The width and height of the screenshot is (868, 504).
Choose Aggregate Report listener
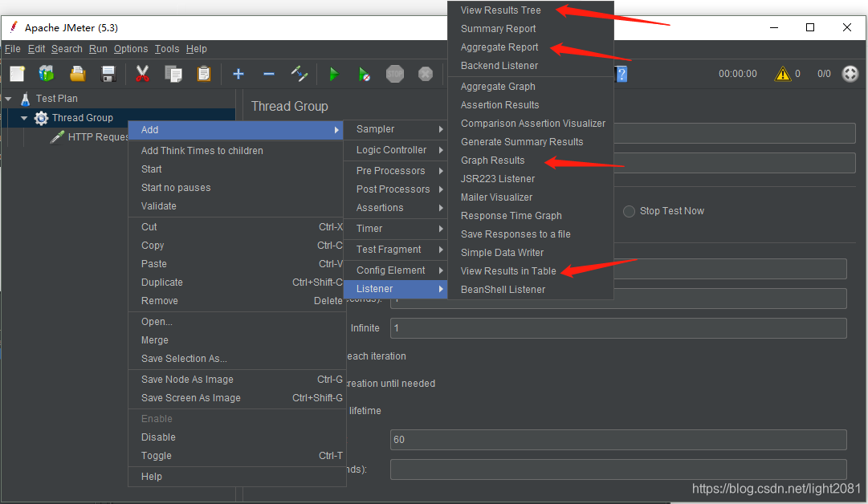(x=530, y=47)
